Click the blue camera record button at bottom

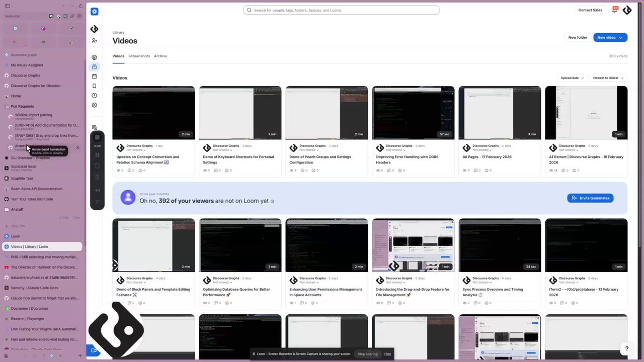point(93,350)
